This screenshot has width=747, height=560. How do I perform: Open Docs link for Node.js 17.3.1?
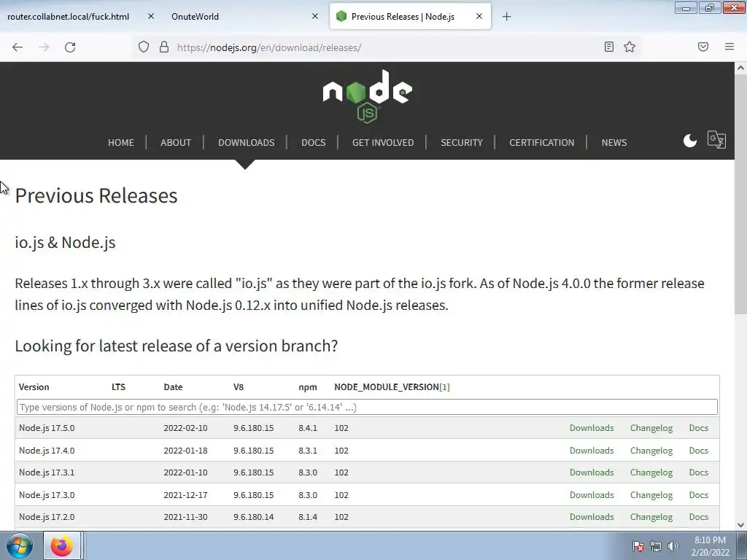click(698, 472)
